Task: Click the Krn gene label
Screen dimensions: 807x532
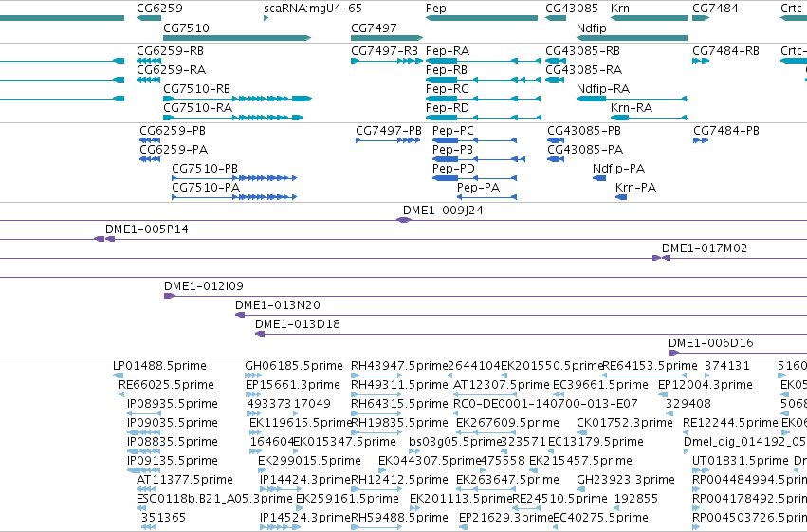Action: click(x=619, y=9)
